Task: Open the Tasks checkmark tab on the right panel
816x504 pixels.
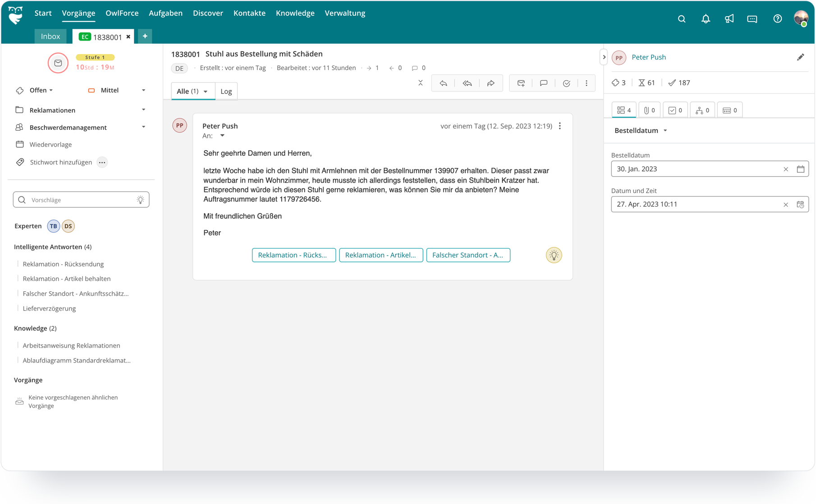Action: [x=675, y=110]
